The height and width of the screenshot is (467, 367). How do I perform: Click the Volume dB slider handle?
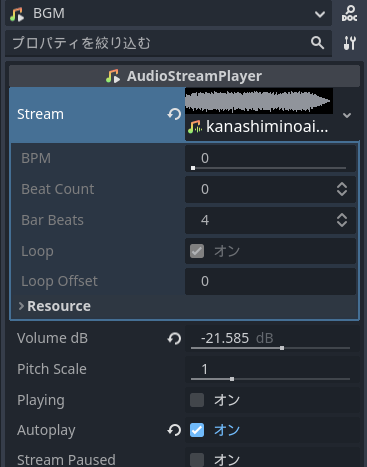coord(282,348)
